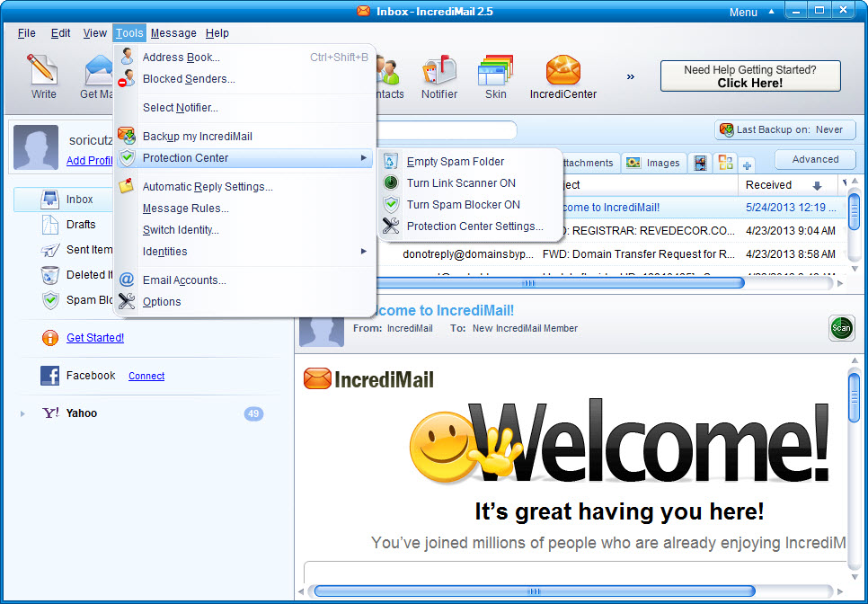Sort by the Received column arrow
The image size is (868, 604).
[817, 185]
